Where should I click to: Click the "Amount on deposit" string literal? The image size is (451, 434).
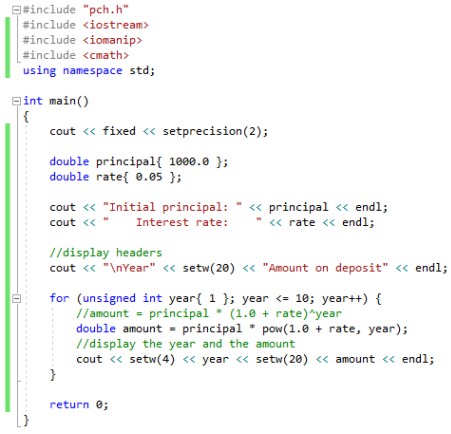325,268
